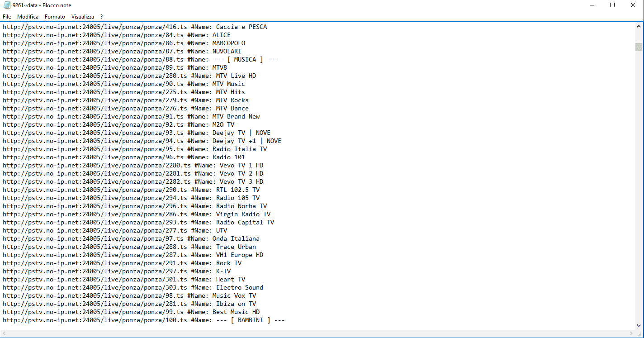Open the ? help menu
644x338 pixels.
[x=102, y=17]
